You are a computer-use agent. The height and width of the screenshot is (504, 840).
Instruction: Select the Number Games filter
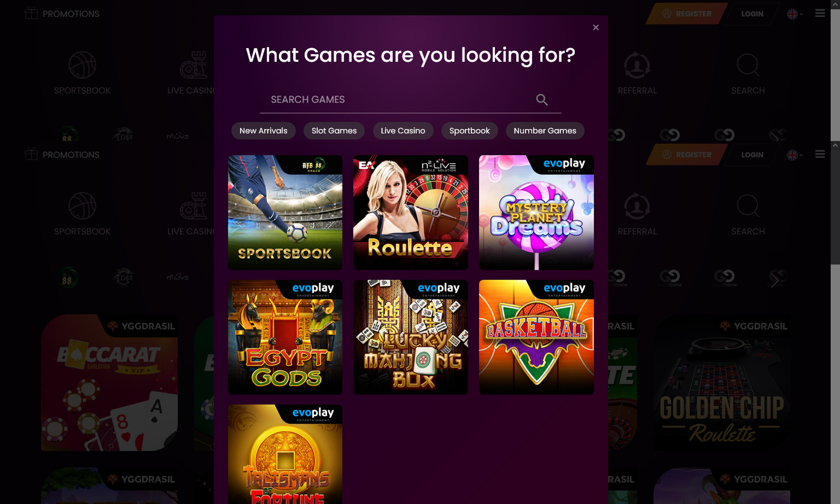coord(545,130)
